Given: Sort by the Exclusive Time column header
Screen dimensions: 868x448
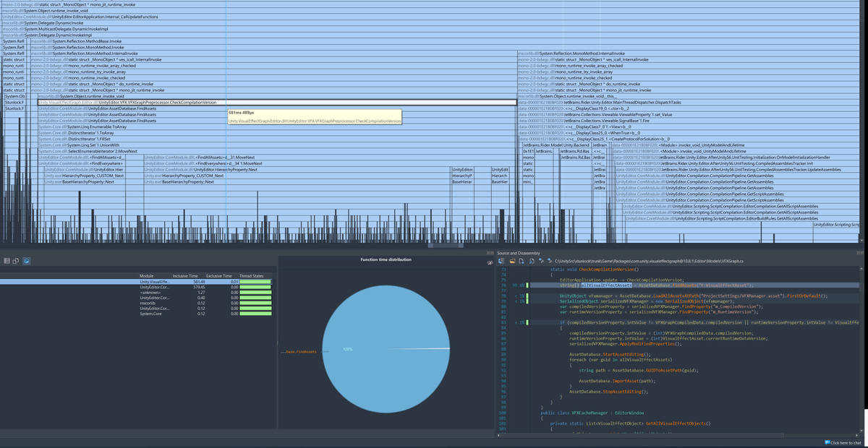Looking at the screenshot, I should pos(218,276).
